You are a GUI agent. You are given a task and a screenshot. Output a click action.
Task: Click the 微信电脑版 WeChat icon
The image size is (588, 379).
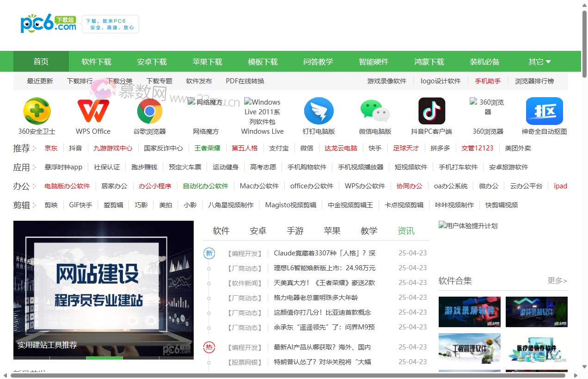(x=375, y=111)
